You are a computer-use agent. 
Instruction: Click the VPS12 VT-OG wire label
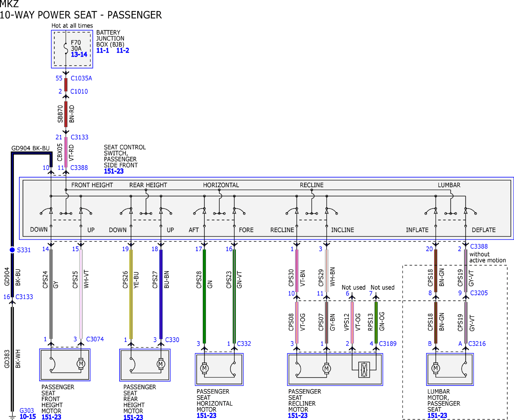(352, 322)
